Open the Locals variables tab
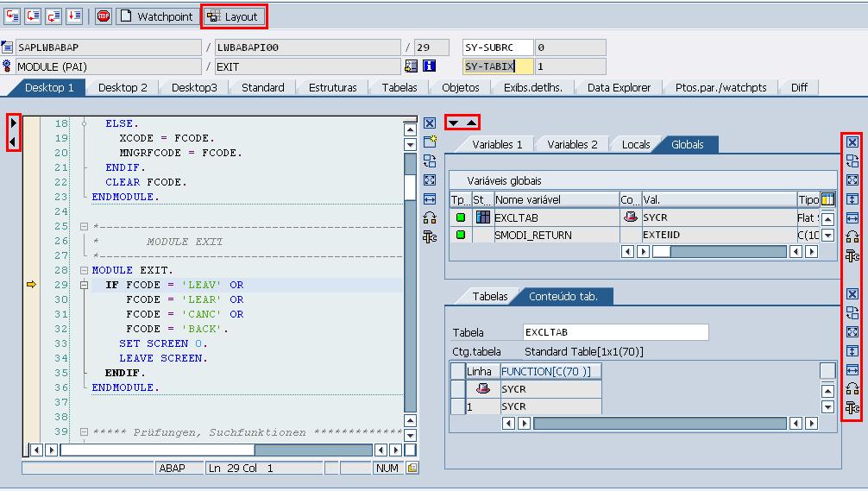The height and width of the screenshot is (491, 868). click(636, 144)
